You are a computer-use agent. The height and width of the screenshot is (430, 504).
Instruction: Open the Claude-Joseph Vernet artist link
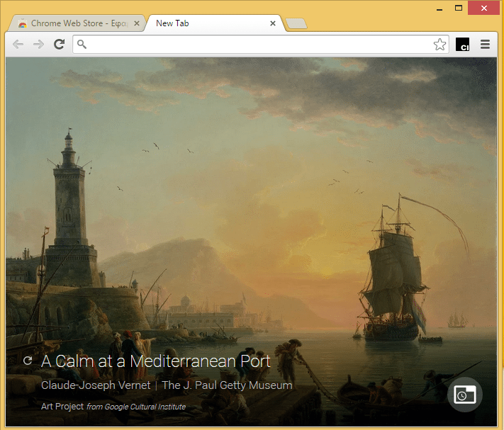[96, 385]
